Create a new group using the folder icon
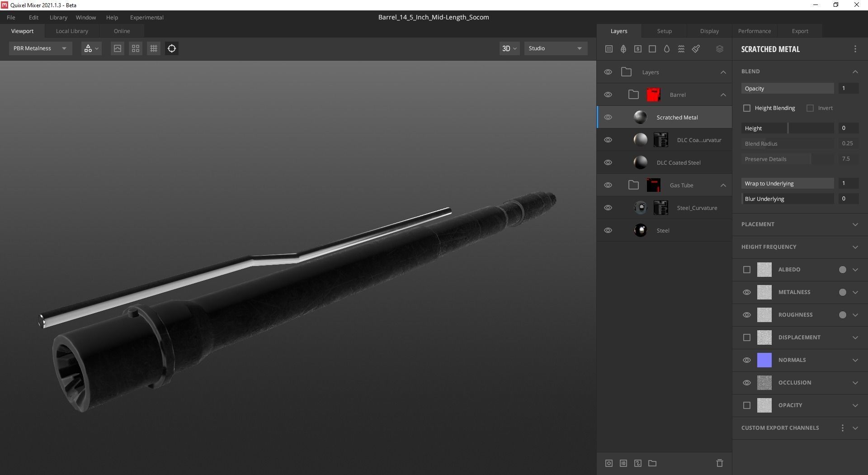Screen dimensions: 868x475 [x=652, y=463]
